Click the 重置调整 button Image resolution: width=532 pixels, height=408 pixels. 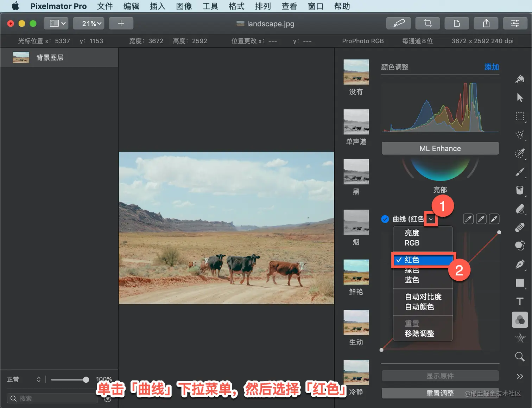pos(440,393)
